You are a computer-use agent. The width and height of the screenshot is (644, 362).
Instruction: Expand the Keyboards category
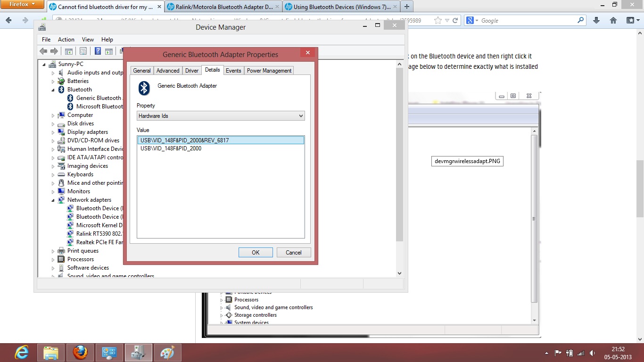click(x=53, y=174)
